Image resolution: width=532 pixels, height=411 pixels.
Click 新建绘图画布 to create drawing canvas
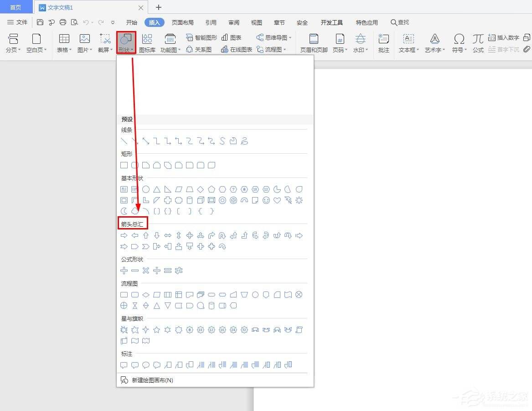(151, 380)
